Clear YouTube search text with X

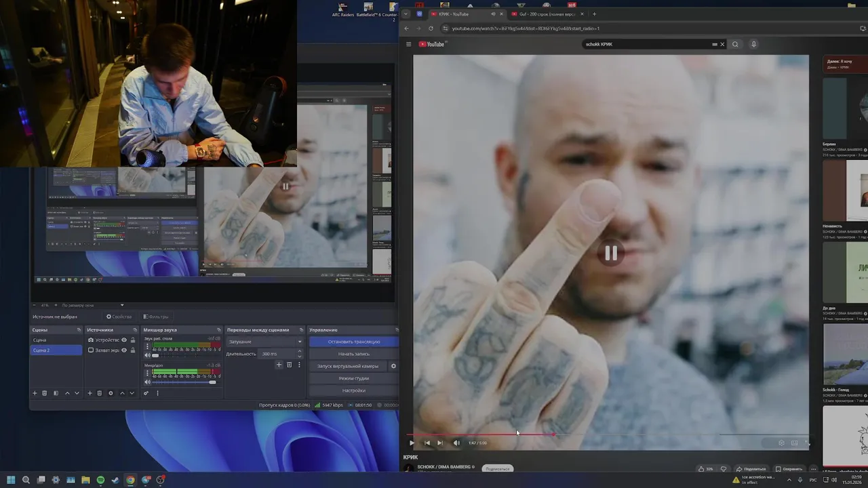pyautogui.click(x=722, y=44)
